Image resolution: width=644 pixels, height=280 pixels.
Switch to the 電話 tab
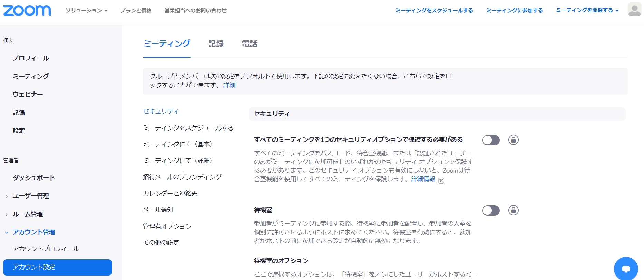(x=250, y=44)
